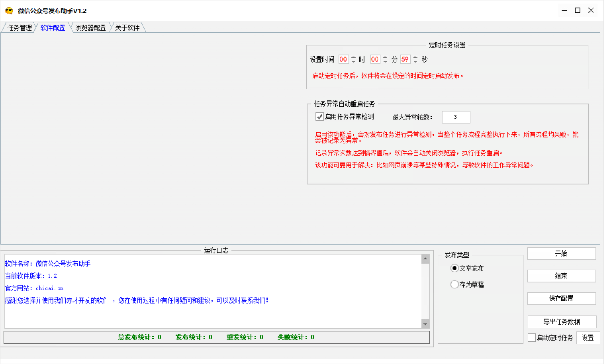The height and width of the screenshot is (364, 604).
Task: Click the 设置 button
Action: pyautogui.click(x=588, y=338)
